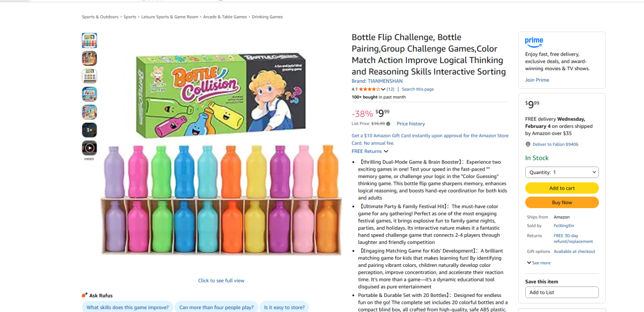
Task: Open Sports & Outdoors breadcrumb
Action: 100,17
